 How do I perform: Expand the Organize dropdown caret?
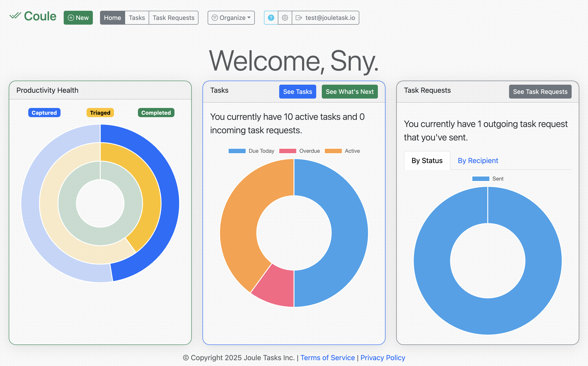click(249, 18)
